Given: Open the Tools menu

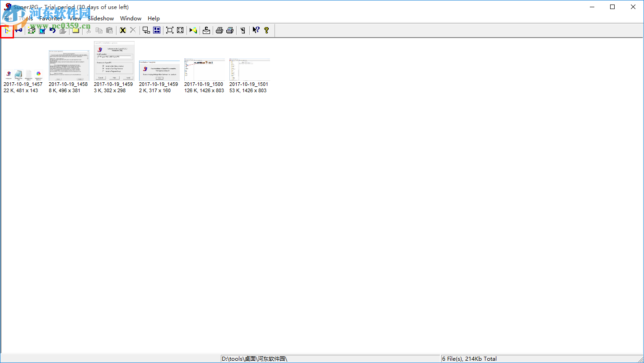Looking at the screenshot, I should 26,19.
